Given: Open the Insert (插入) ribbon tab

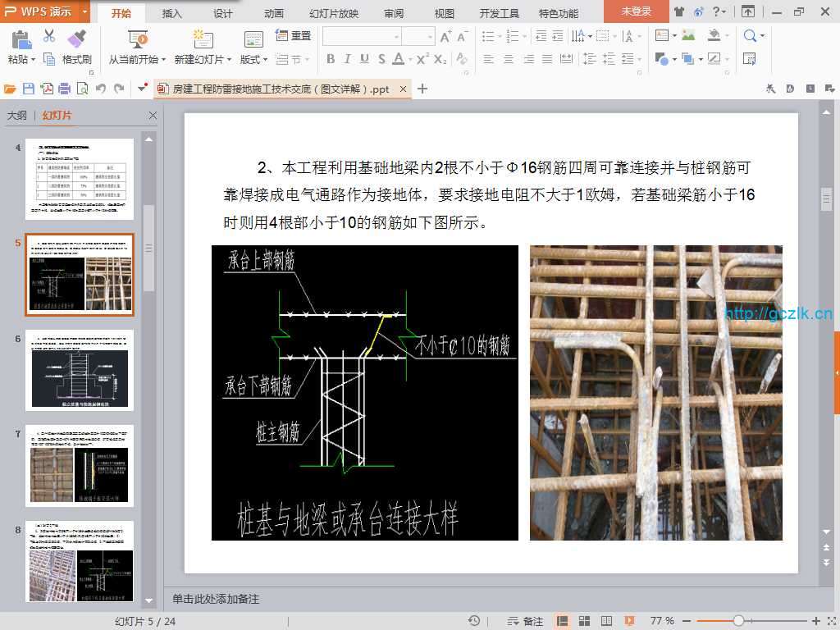Looking at the screenshot, I should click(x=172, y=13).
